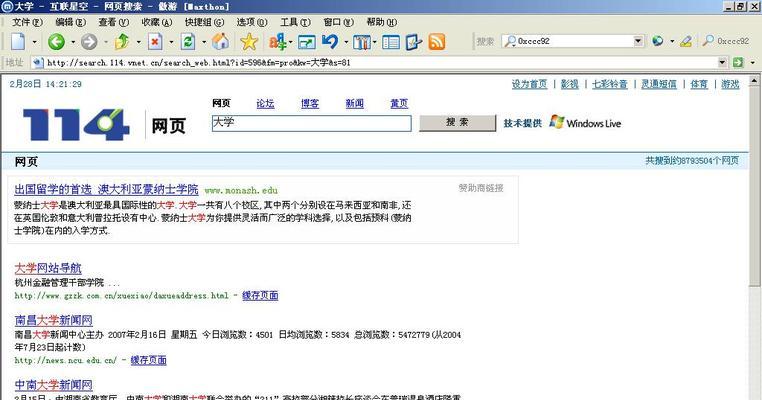
Task: Go back with the green Back arrow
Action: [x=56, y=42]
